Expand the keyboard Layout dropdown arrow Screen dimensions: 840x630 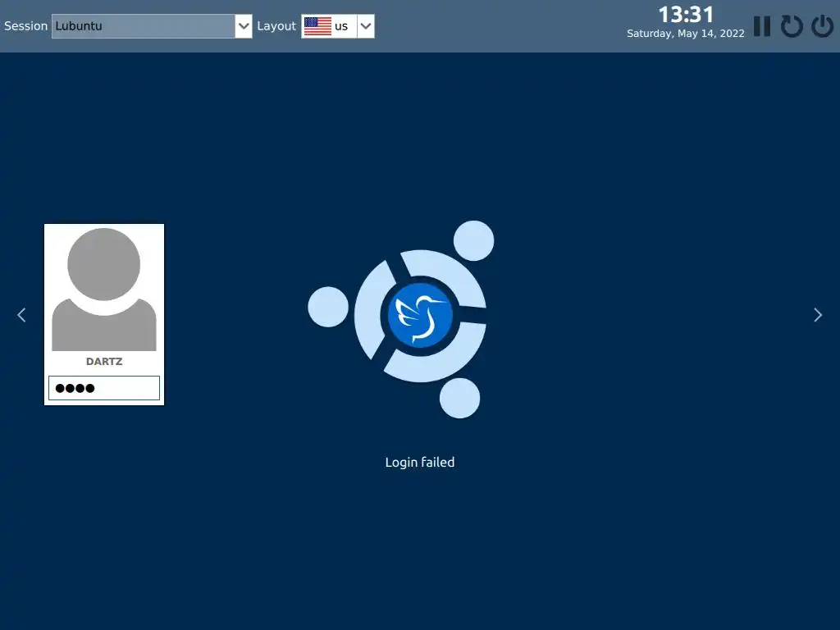click(365, 25)
